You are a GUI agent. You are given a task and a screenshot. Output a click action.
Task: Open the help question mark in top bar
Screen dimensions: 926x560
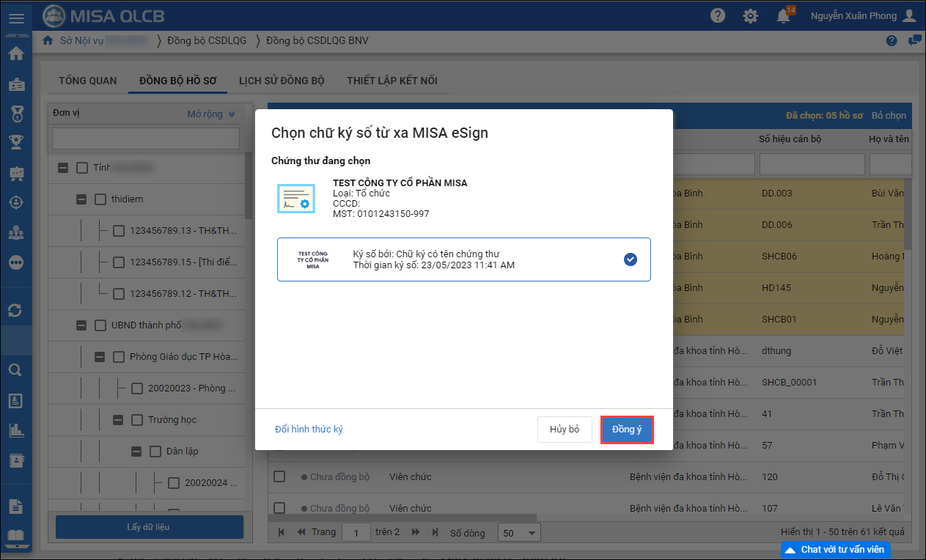(x=718, y=15)
